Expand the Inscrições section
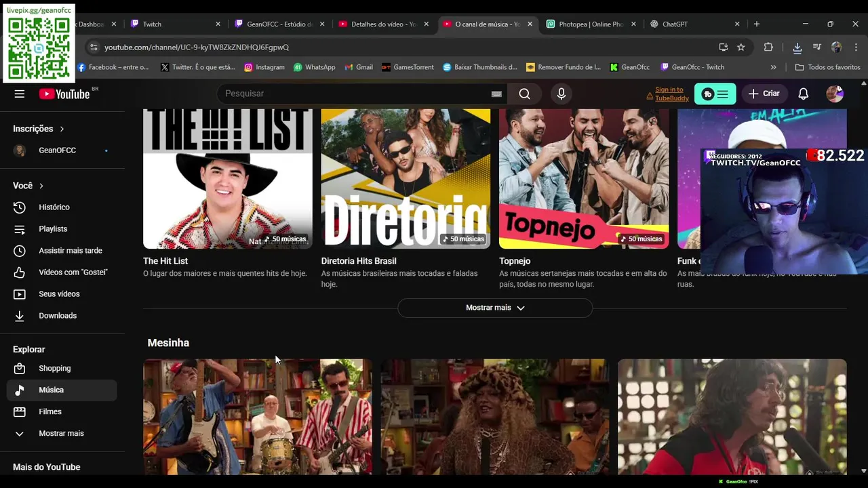The height and width of the screenshot is (488, 868). pos(39,129)
